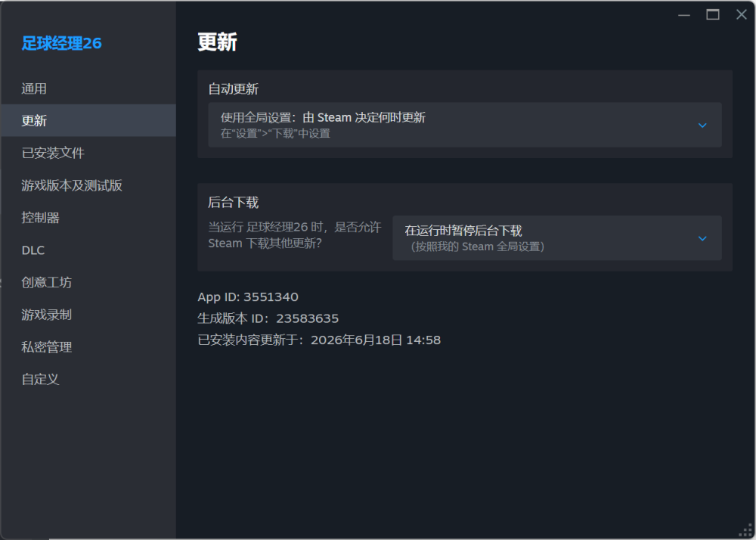Image resolution: width=756 pixels, height=540 pixels.
Task: Minimize the properties window
Action: [x=684, y=15]
